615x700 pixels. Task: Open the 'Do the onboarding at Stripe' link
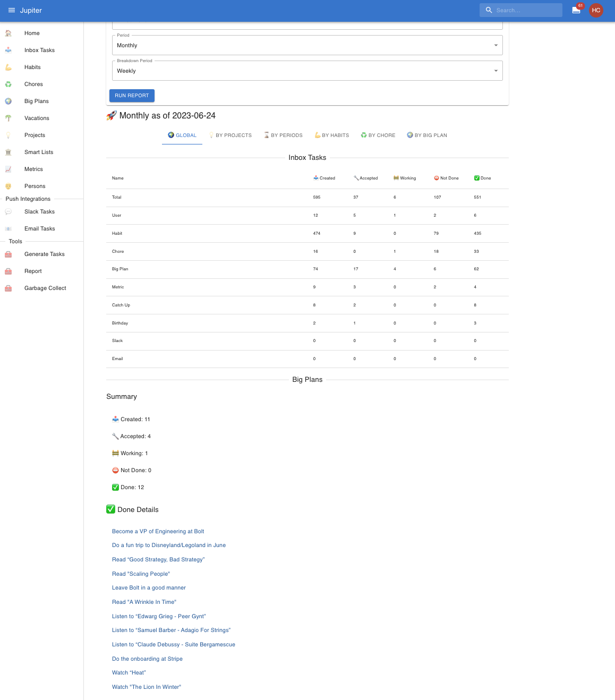pos(147,659)
